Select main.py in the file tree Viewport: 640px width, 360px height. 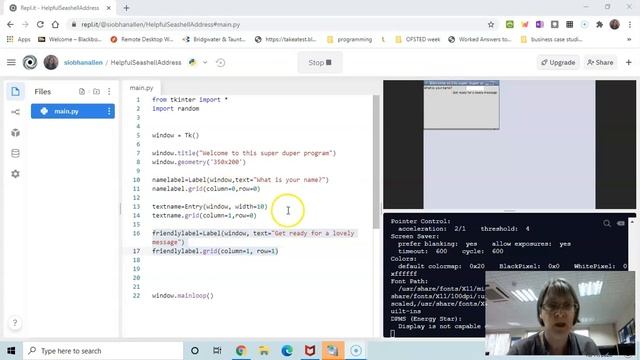point(73,111)
